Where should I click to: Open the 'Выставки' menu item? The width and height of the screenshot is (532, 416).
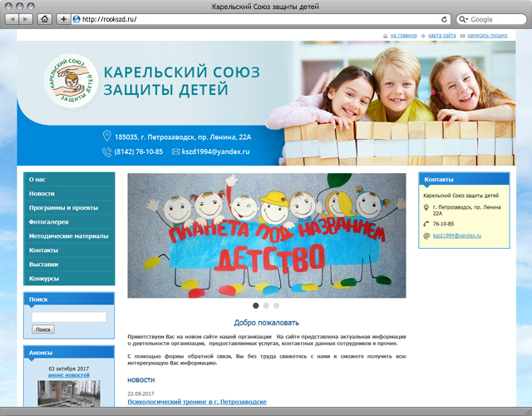tap(69, 265)
